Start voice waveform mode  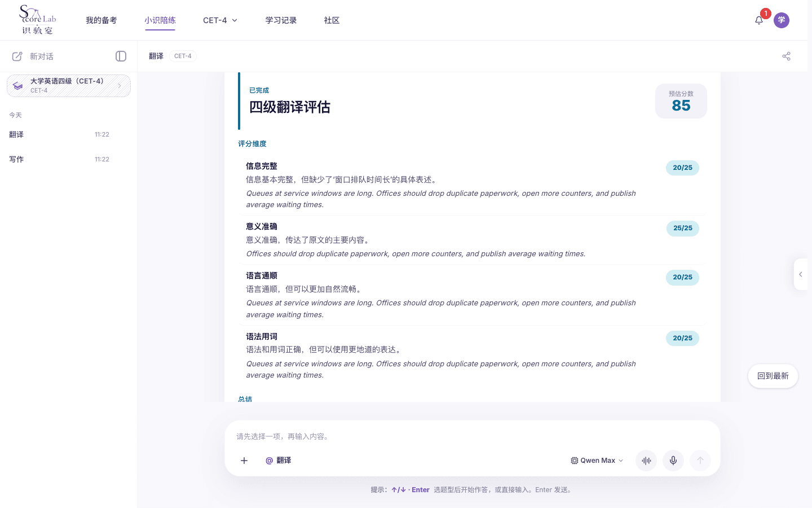point(646,461)
